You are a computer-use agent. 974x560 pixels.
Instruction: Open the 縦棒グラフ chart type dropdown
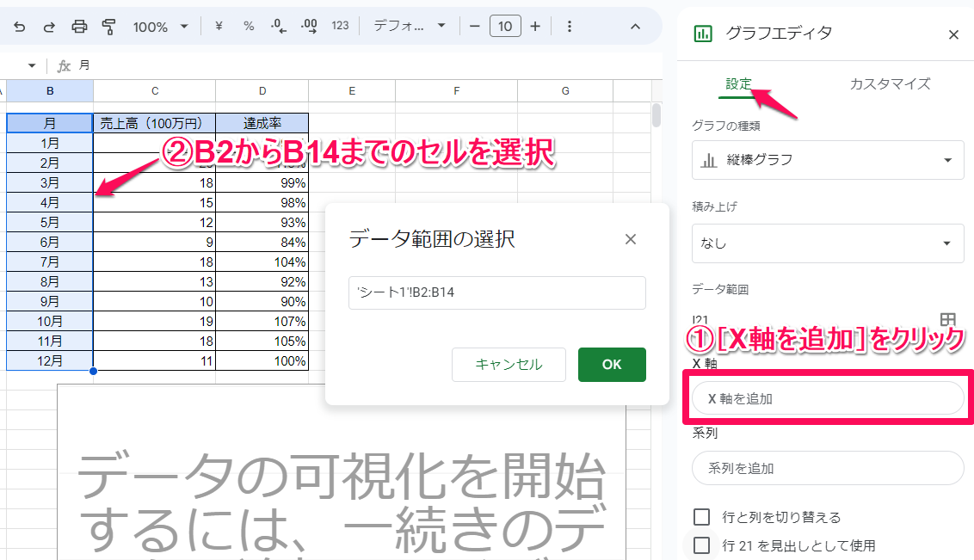tap(828, 160)
